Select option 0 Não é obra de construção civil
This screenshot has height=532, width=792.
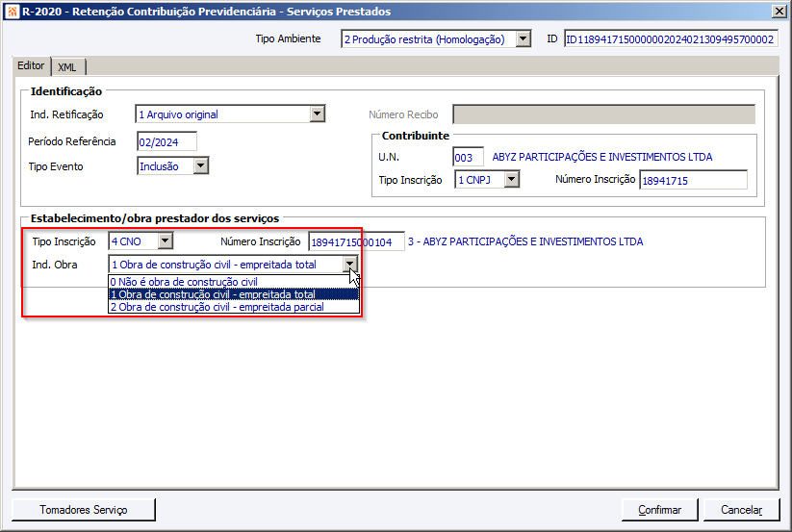[x=233, y=282]
